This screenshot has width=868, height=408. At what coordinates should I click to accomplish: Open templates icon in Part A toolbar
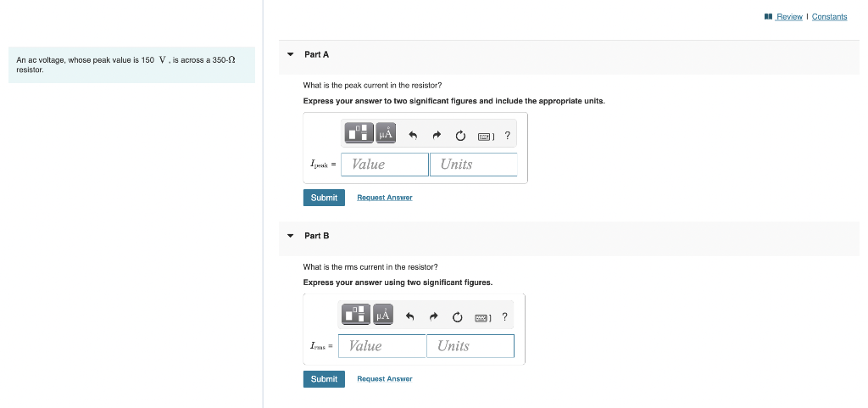coord(359,133)
